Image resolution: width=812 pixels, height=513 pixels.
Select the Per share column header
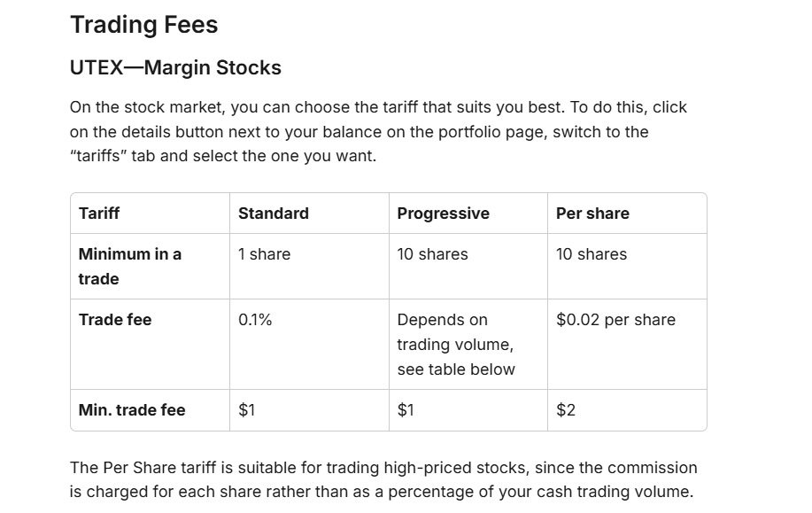pyautogui.click(x=592, y=214)
